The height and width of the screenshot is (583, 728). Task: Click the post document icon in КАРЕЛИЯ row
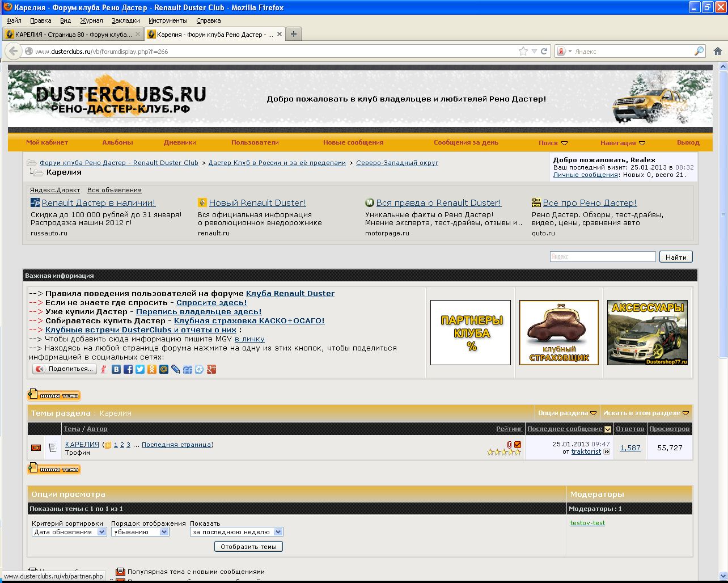[x=53, y=447]
